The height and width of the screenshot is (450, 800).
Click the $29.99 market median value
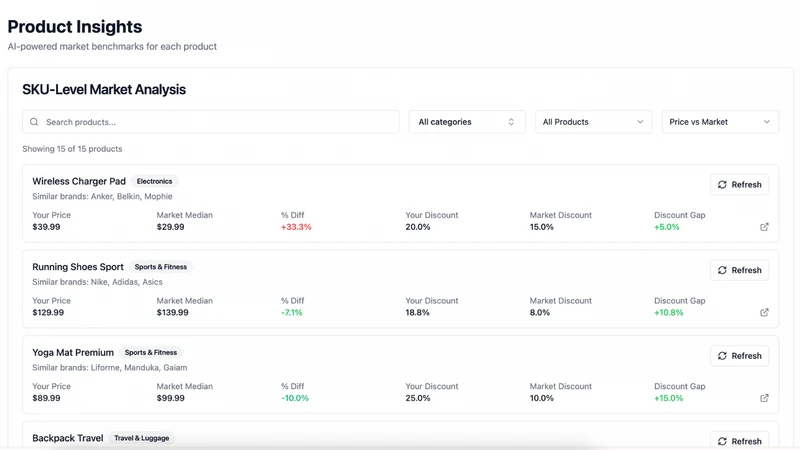pyautogui.click(x=170, y=227)
